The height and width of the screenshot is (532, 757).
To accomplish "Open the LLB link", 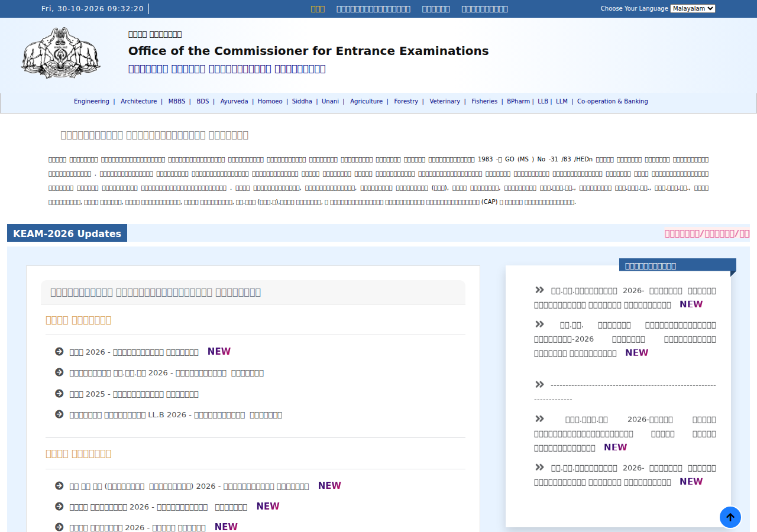I will point(543,102).
